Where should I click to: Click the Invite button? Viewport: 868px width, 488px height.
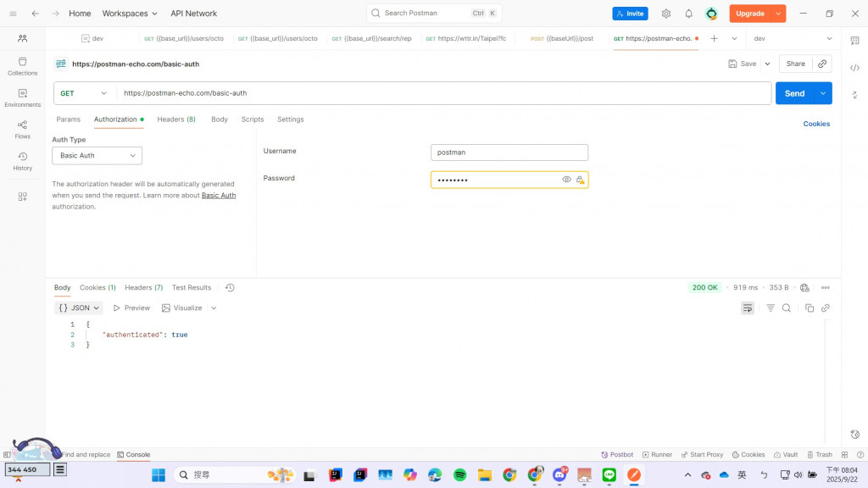[630, 14]
